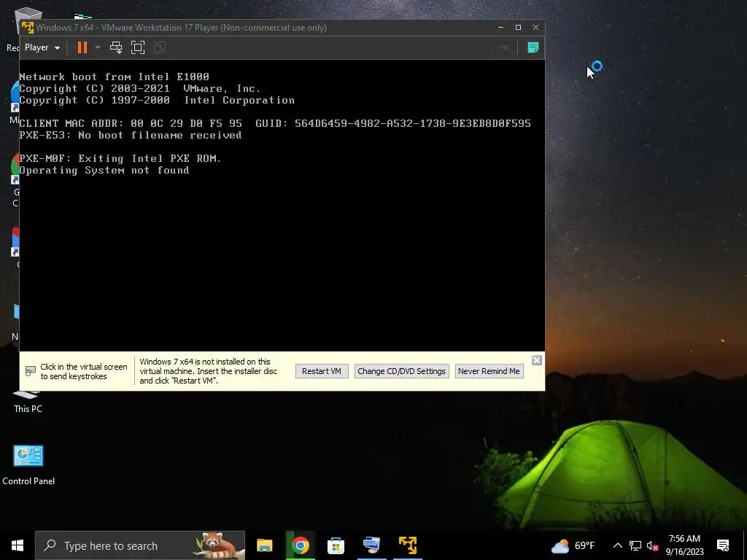Click the VMware Player taskbar icon

pyautogui.click(x=408, y=545)
